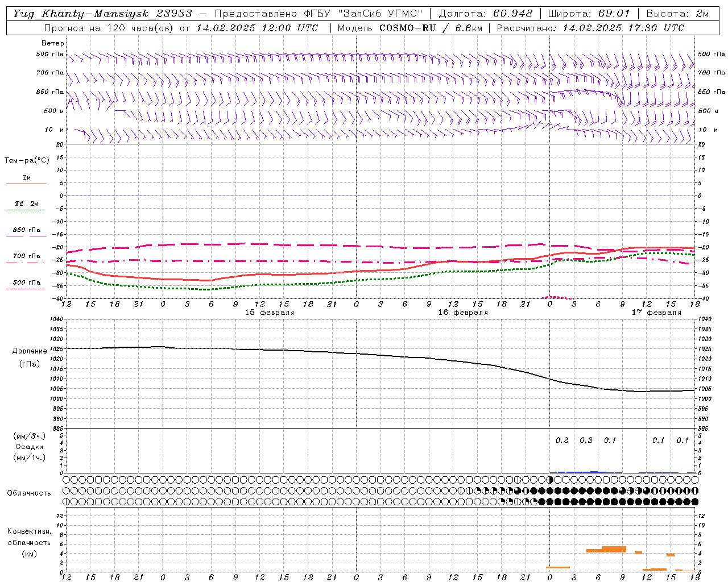
Task: Click the 15 февраля date label
Action: 270,313
